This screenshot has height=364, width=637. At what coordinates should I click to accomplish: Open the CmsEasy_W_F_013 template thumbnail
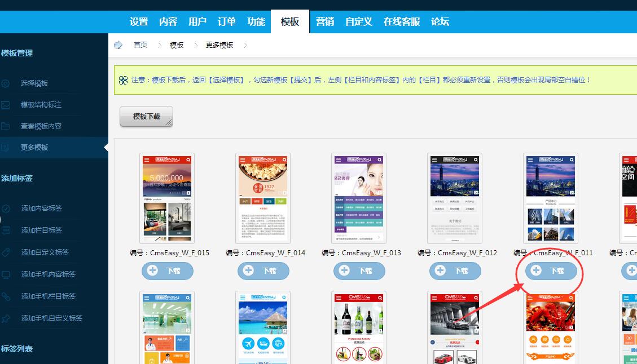pos(359,197)
